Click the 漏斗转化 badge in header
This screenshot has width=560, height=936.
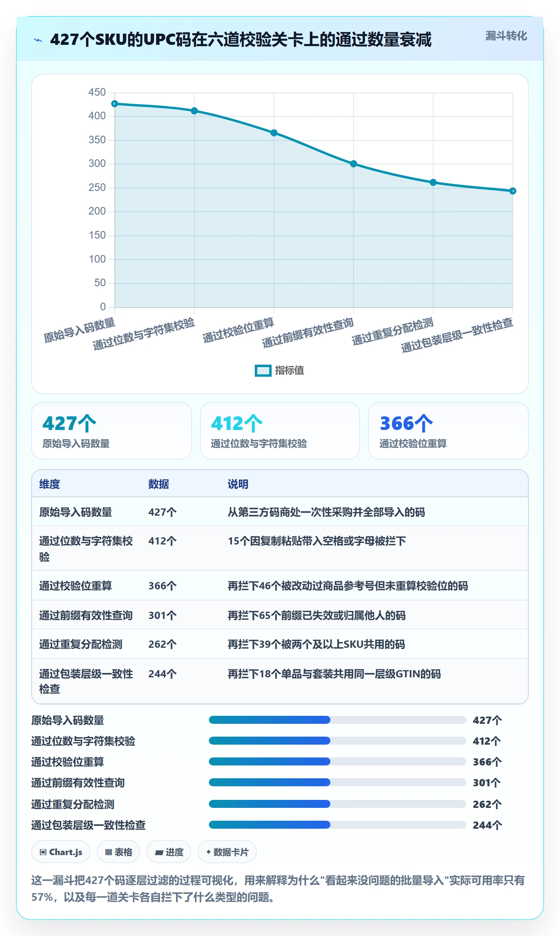coord(506,36)
